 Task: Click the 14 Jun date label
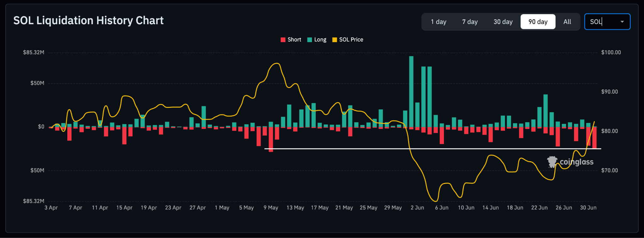[491, 208]
